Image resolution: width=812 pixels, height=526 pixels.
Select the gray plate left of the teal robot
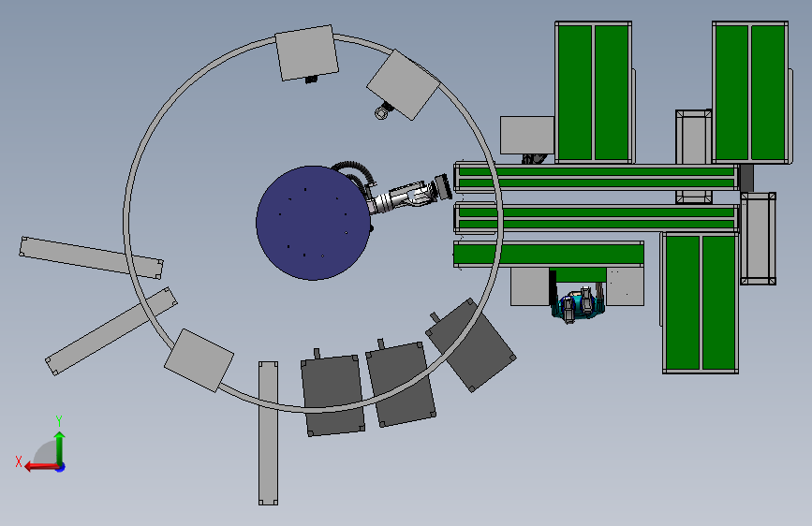click(x=530, y=286)
